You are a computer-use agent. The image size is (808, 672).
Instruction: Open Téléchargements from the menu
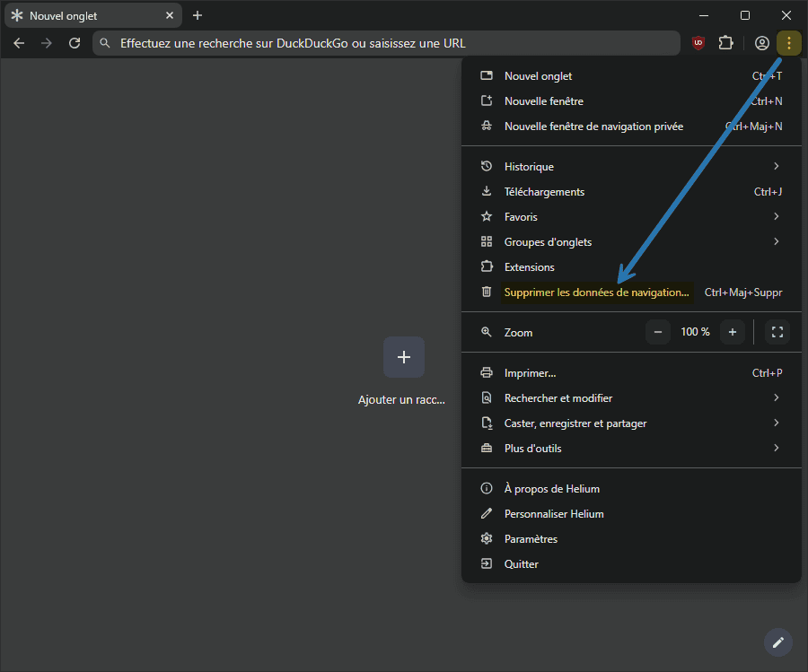pyautogui.click(x=631, y=192)
